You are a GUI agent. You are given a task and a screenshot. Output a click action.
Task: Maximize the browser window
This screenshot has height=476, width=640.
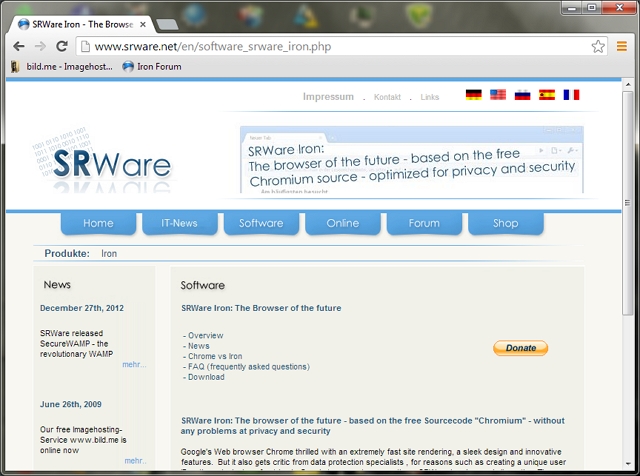pos(591,8)
